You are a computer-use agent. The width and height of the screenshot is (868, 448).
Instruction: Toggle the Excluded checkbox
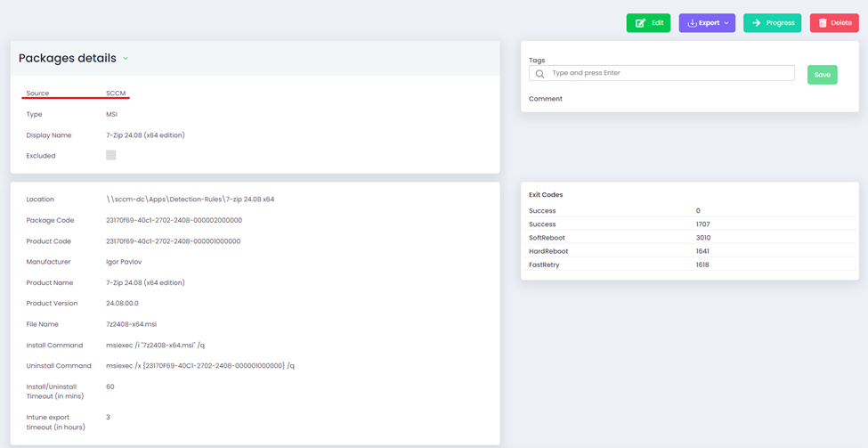(x=110, y=155)
